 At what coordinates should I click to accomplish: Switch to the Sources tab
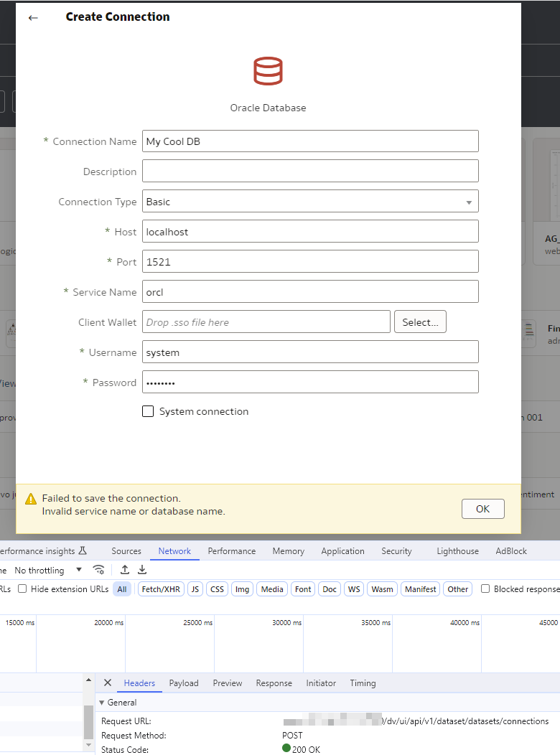pos(126,551)
